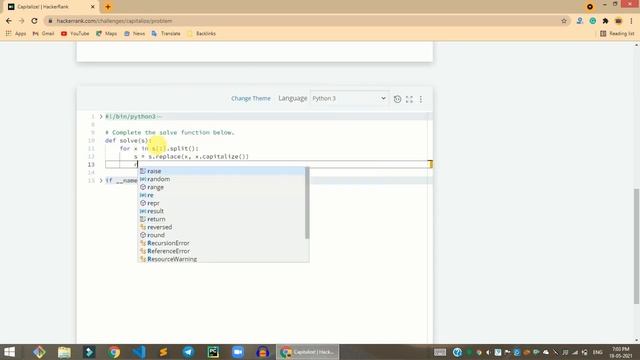This screenshot has width=640, height=360.
Task: Click the 'def solve(s):' code line
Action: click(x=128, y=140)
